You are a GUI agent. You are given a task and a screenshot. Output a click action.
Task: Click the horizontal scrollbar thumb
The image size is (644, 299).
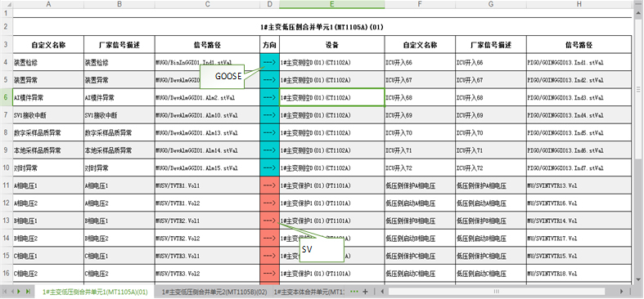coord(497,292)
